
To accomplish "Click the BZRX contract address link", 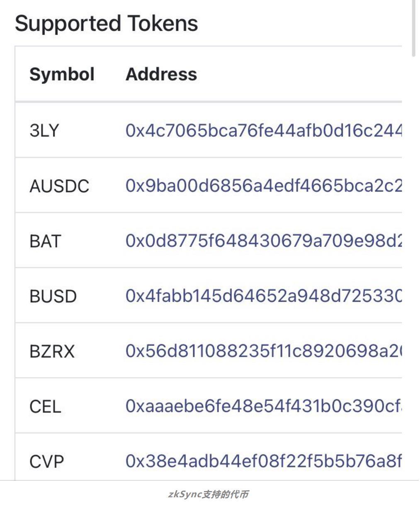I will [x=263, y=351].
